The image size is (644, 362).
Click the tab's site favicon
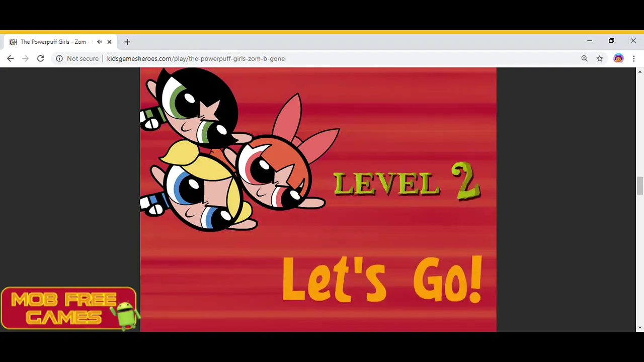coord(13,42)
